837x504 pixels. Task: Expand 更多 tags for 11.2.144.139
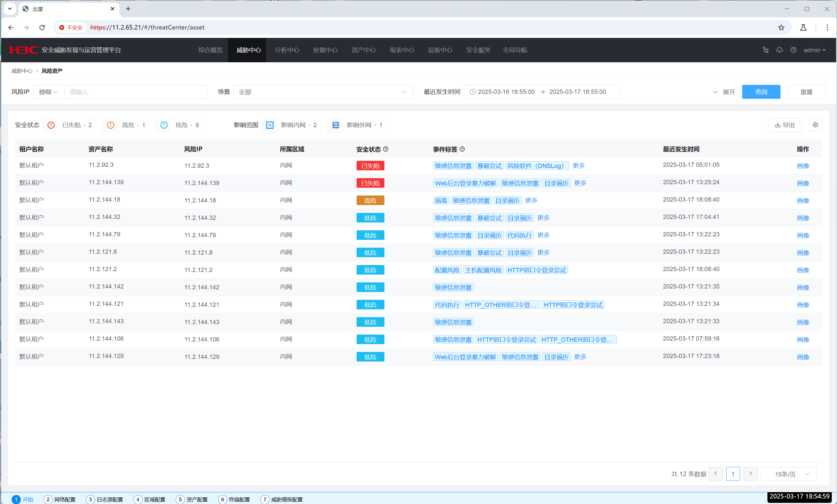tap(580, 183)
